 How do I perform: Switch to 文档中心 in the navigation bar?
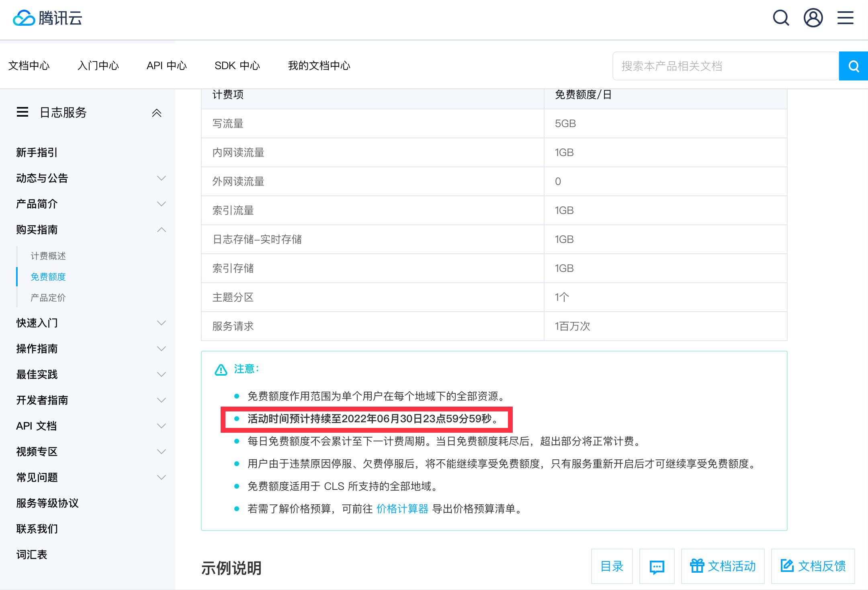tap(29, 66)
